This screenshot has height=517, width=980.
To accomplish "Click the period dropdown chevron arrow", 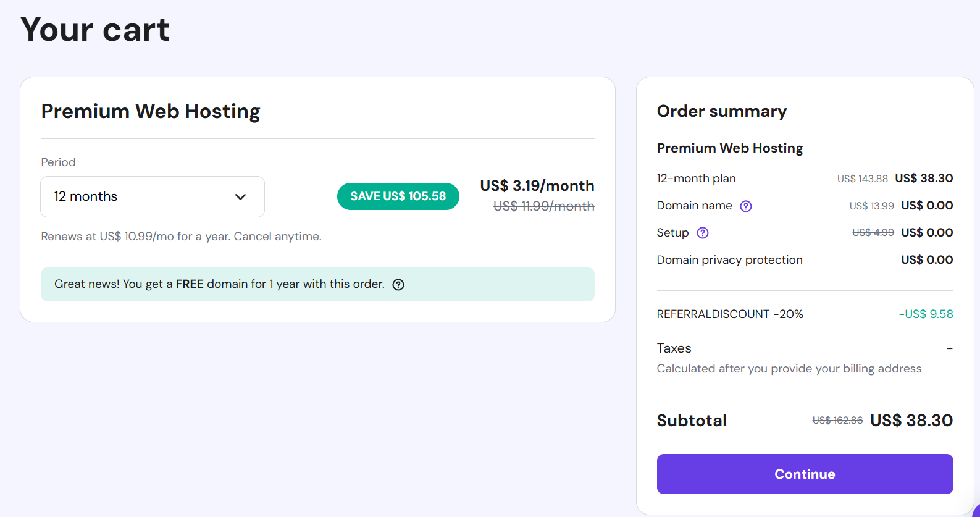I will point(240,197).
